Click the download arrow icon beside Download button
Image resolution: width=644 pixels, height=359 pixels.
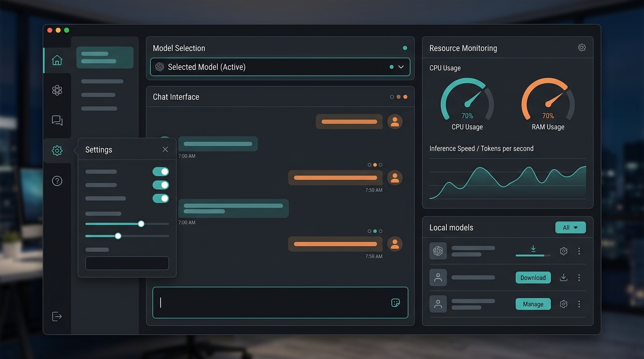[563, 278]
